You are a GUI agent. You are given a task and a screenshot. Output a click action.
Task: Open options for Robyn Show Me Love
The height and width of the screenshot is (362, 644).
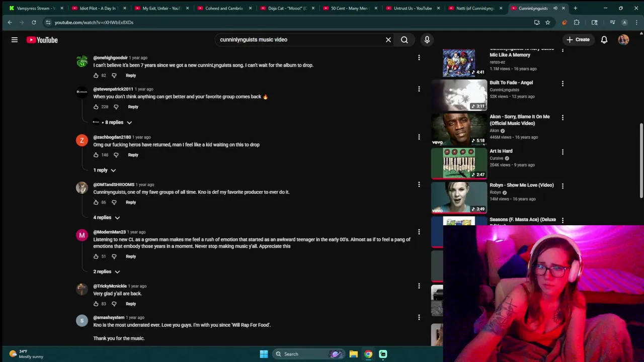point(562,186)
